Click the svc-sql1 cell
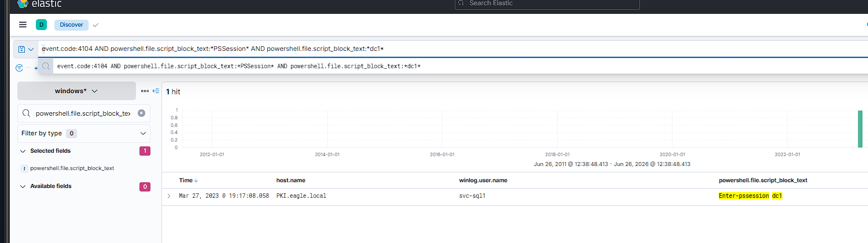This screenshot has width=868, height=243. (472, 196)
